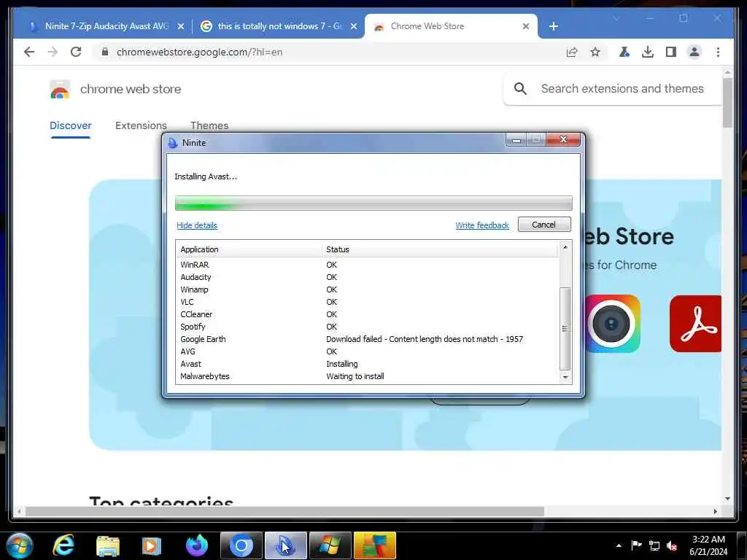
Task: Close the Chrome Web Store tab
Action: pyautogui.click(x=525, y=26)
